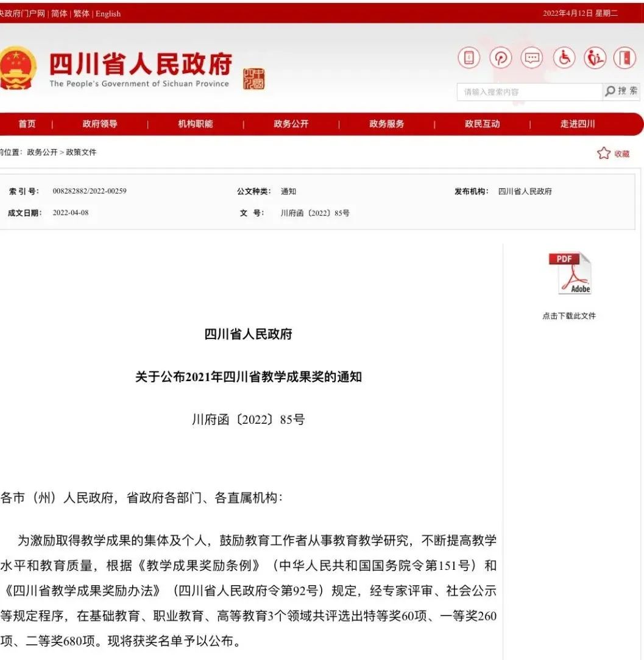Screen dimensions: 644x660
Task: Click the mobile phone version icon
Action: (469, 58)
